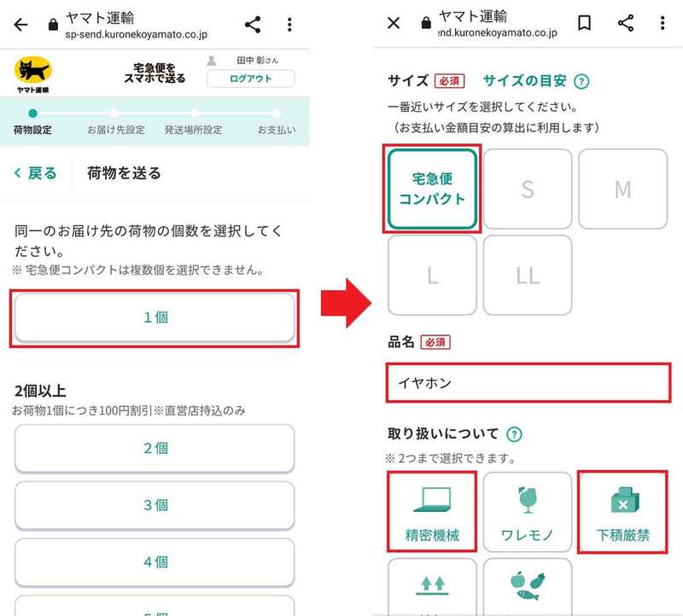The image size is (683, 616).
Task: Toggle 精密機械 handling label
Action: [x=432, y=535]
